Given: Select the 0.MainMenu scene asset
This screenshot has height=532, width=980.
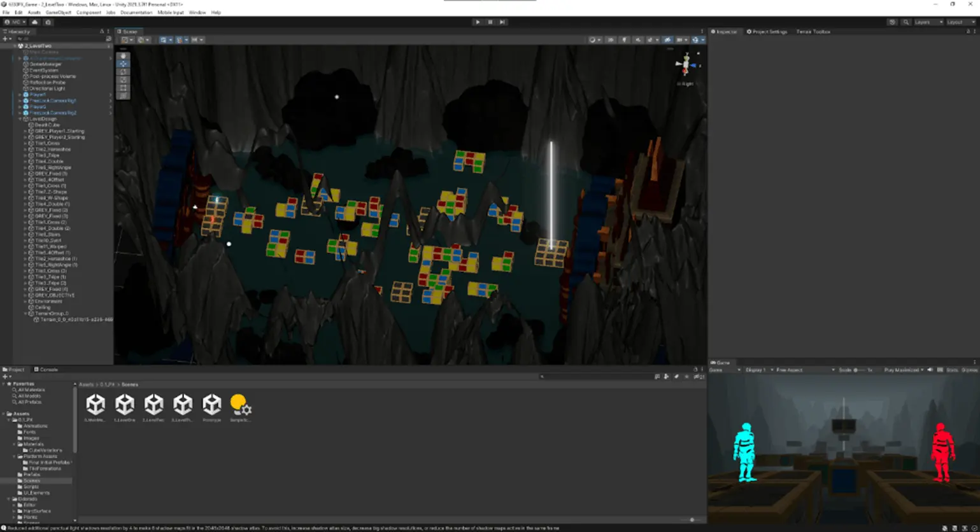Looking at the screenshot, I should pos(96,408).
